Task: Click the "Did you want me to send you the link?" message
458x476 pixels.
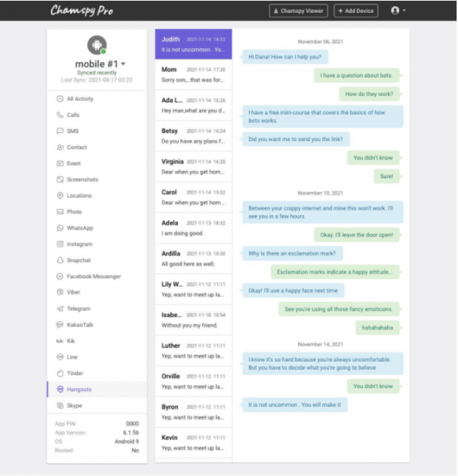Action: pyautogui.click(x=295, y=139)
